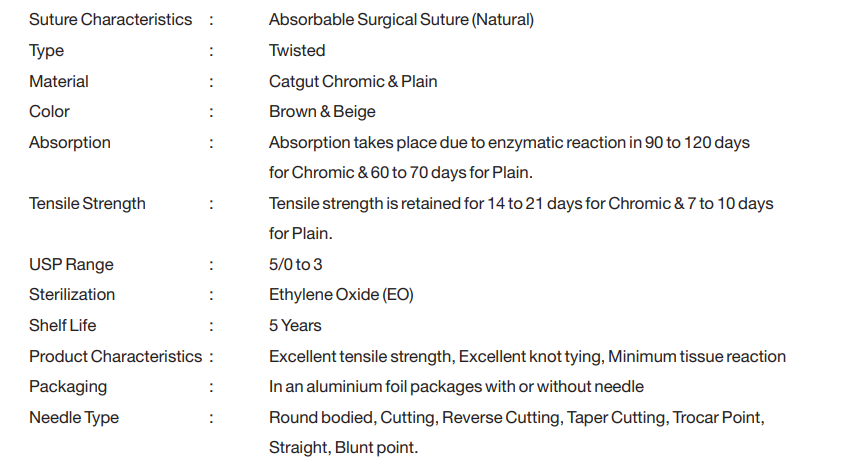Click the 'Tensile Strength' label
Screen dimensions: 848x468
(x=87, y=204)
